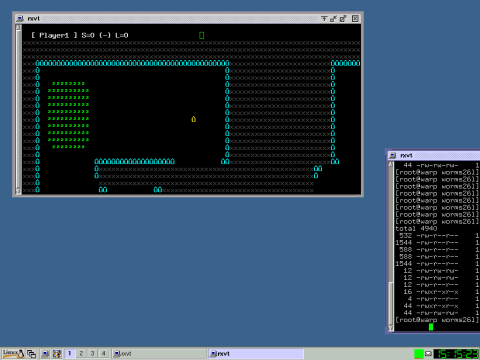Image resolution: width=480 pixels, height=360 pixels.
Task: Switch to workspace 2
Action: pos(81,353)
